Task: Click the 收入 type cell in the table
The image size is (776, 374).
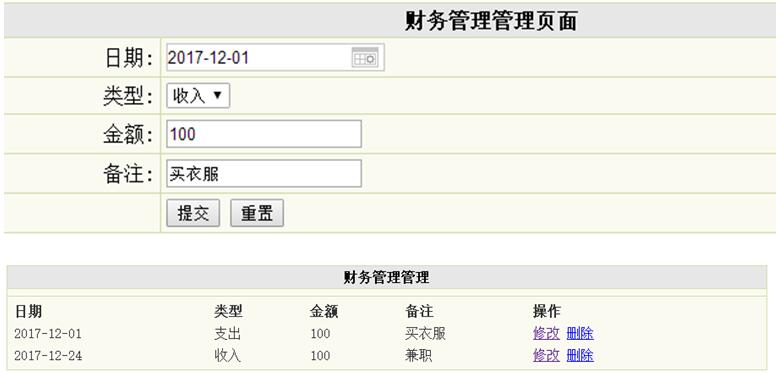Action: click(228, 356)
